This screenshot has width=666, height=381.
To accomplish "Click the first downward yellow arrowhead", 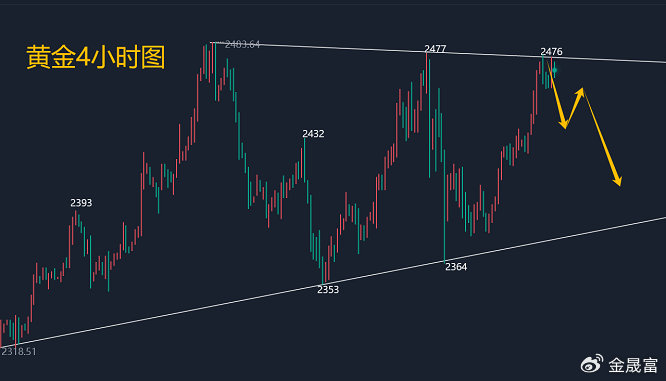I will click(564, 123).
